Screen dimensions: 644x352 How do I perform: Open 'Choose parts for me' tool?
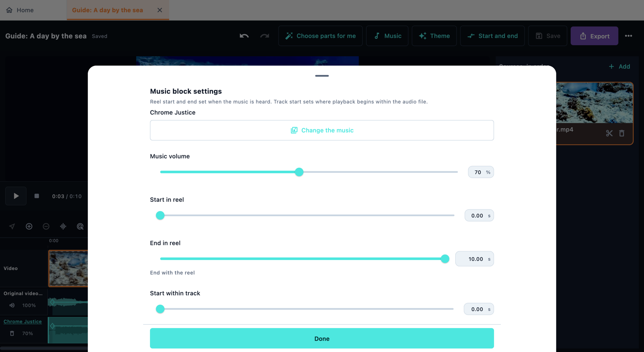[x=320, y=36]
